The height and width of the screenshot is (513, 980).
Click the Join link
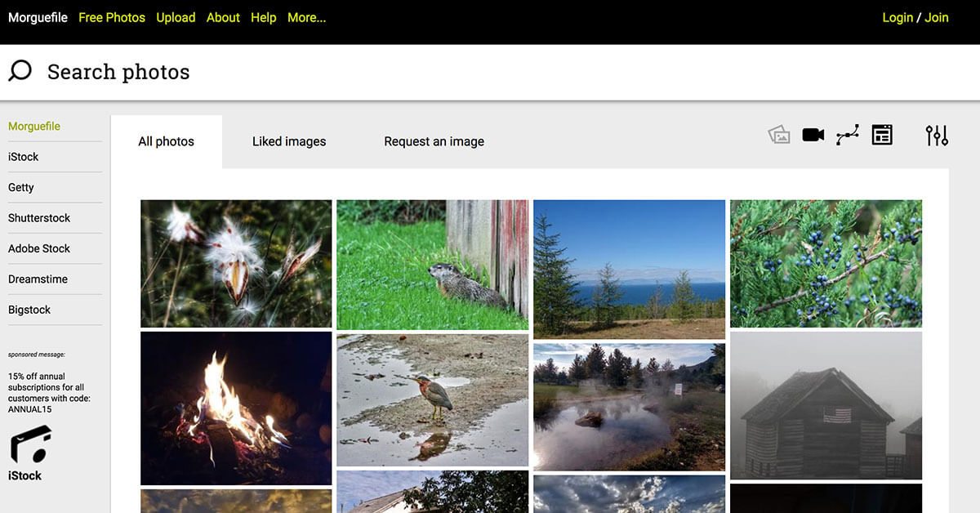coord(937,17)
